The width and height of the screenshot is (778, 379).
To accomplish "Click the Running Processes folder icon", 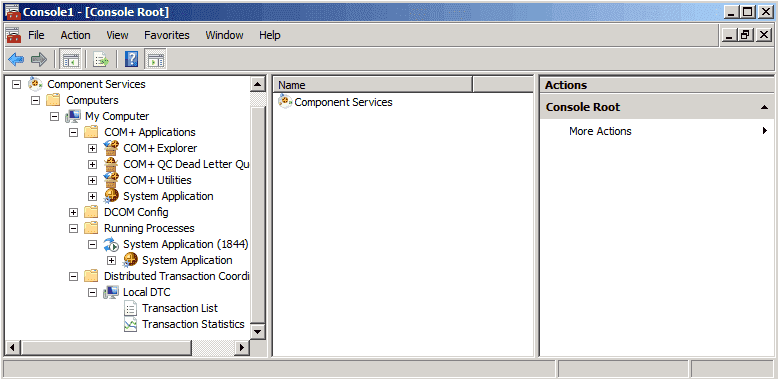I will pos(91,228).
